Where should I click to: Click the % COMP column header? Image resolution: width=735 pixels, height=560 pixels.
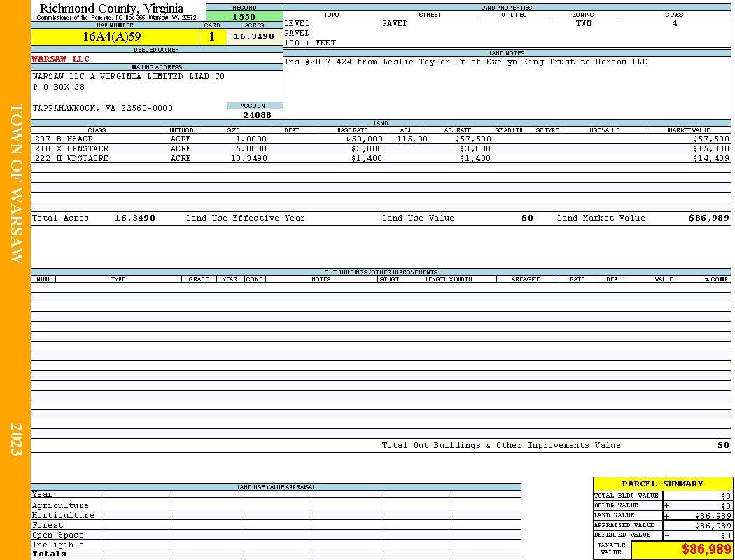pyautogui.click(x=717, y=279)
